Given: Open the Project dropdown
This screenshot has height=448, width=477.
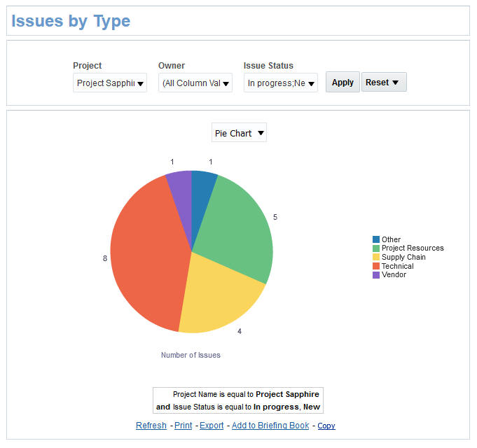Looking at the screenshot, I should pyautogui.click(x=110, y=83).
